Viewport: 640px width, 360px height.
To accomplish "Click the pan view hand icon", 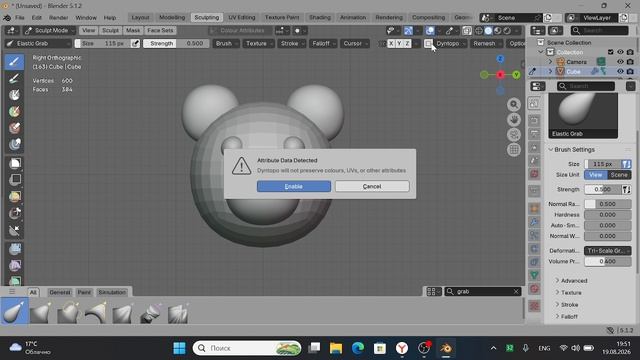I will click(514, 120).
